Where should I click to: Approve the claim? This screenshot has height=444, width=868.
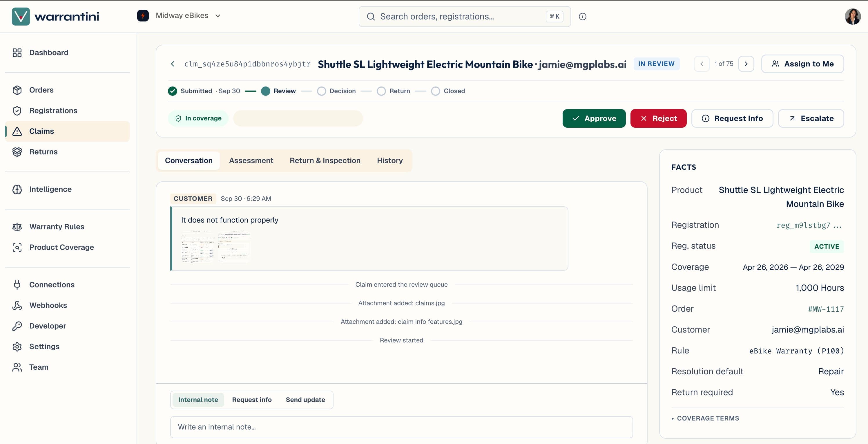pyautogui.click(x=594, y=118)
